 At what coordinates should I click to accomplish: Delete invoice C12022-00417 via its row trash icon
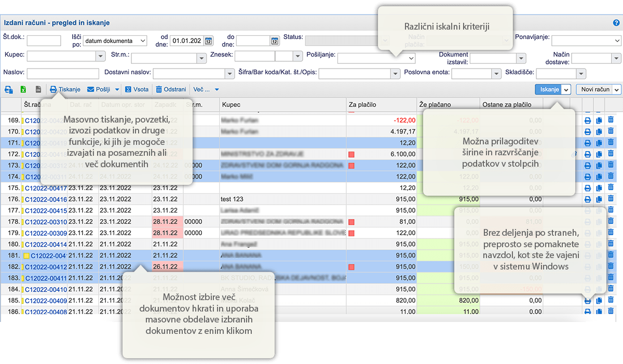tap(611, 187)
